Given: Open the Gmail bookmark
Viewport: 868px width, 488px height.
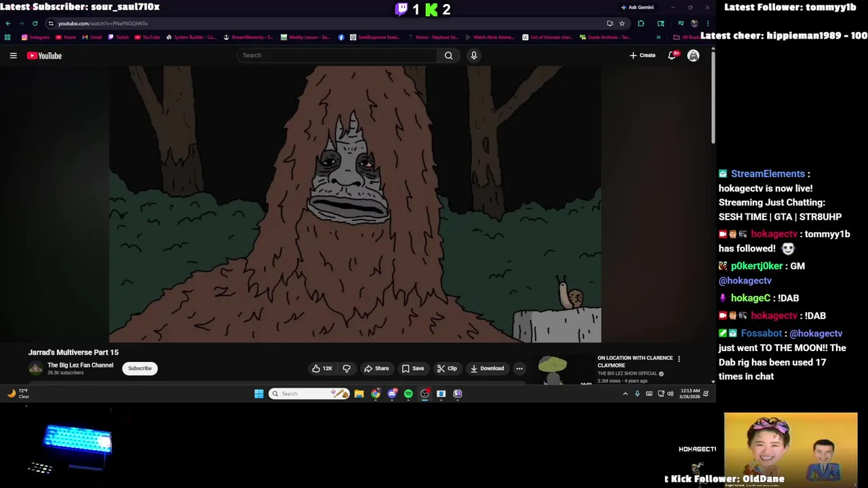Looking at the screenshot, I should point(92,37).
